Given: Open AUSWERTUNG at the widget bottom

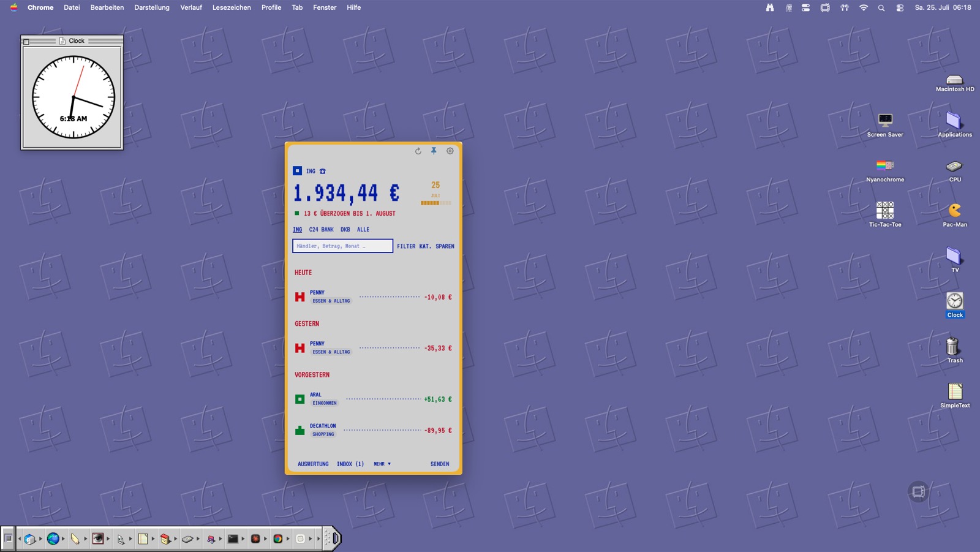Looking at the screenshot, I should pyautogui.click(x=313, y=464).
